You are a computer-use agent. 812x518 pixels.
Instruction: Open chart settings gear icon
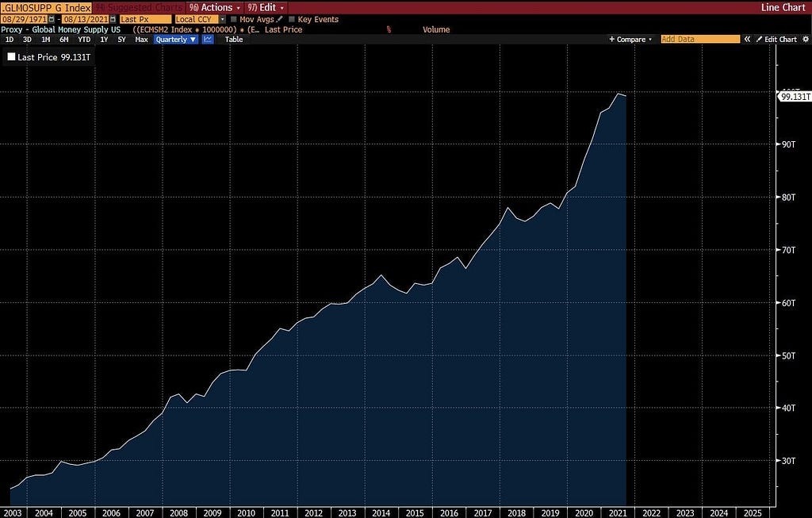806,40
